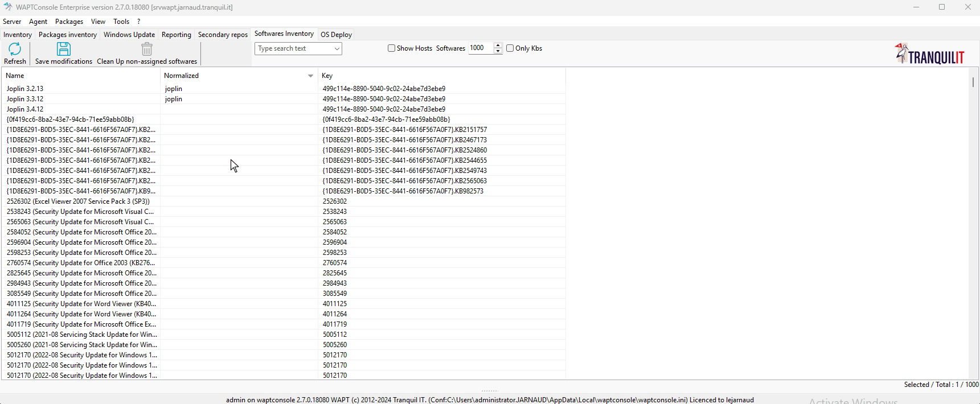Select the Joplin 3.3.12 row
980x404 pixels.
pyautogui.click(x=284, y=99)
